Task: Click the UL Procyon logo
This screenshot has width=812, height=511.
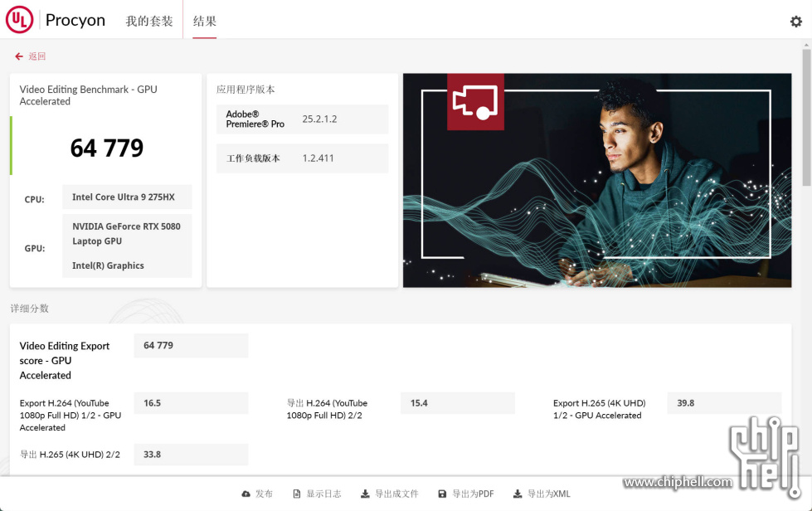Action: 20,20
